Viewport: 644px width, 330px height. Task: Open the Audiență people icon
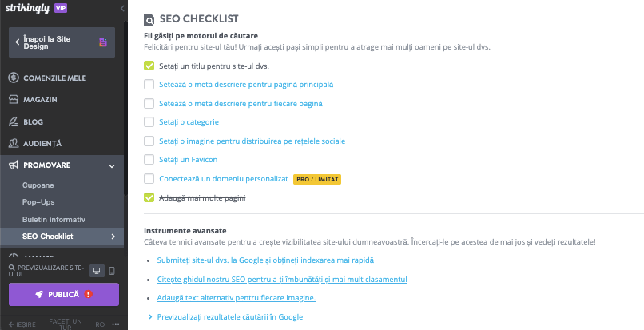click(x=14, y=143)
